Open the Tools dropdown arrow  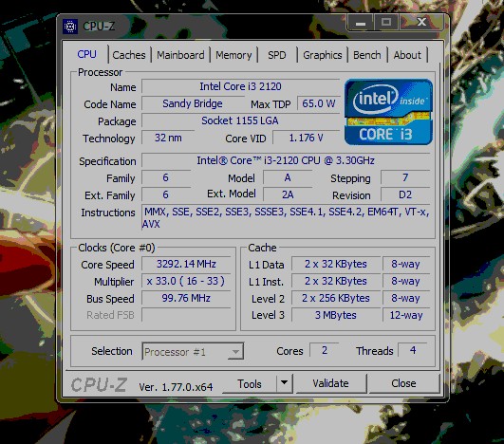(284, 383)
